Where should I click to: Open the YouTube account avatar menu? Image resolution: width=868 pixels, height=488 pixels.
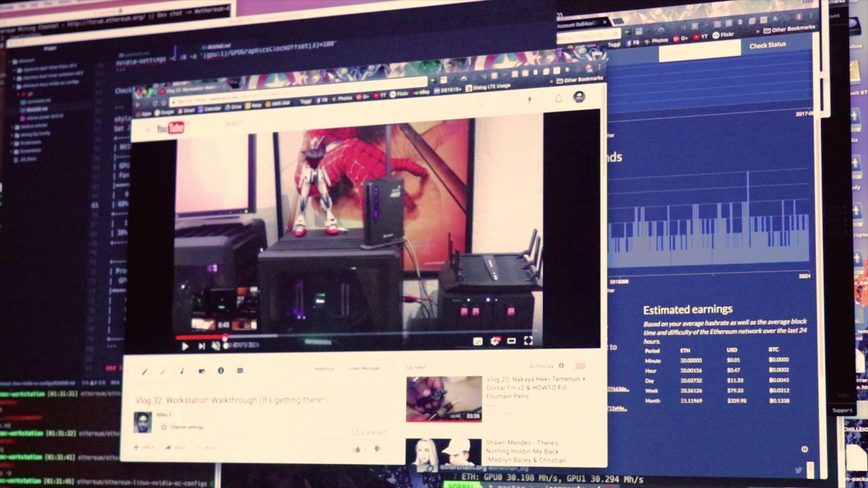[x=579, y=97]
